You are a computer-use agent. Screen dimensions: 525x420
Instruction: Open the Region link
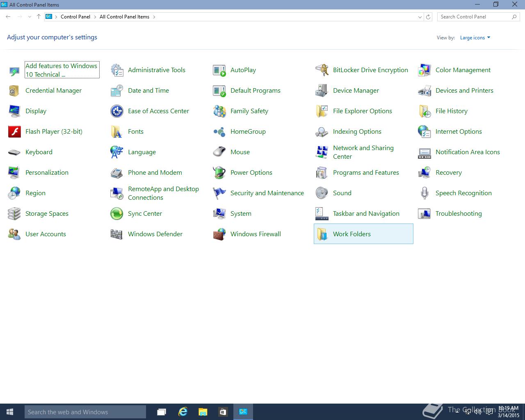click(35, 193)
